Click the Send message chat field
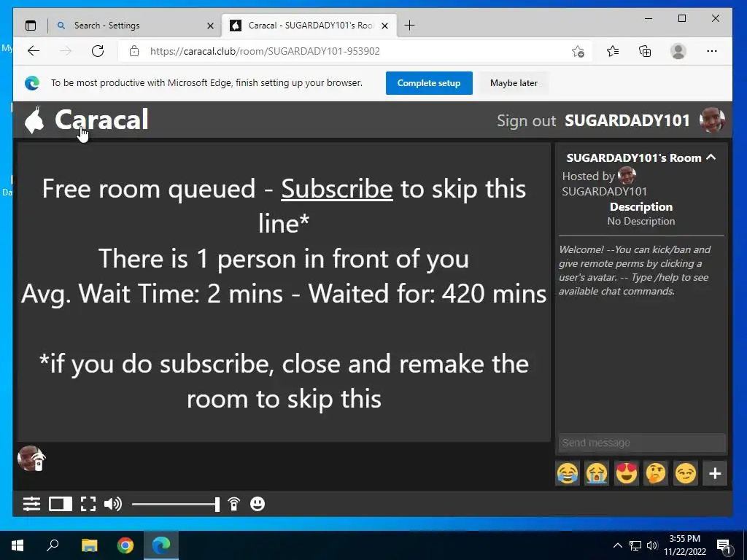The width and height of the screenshot is (747, 560). pos(642,443)
